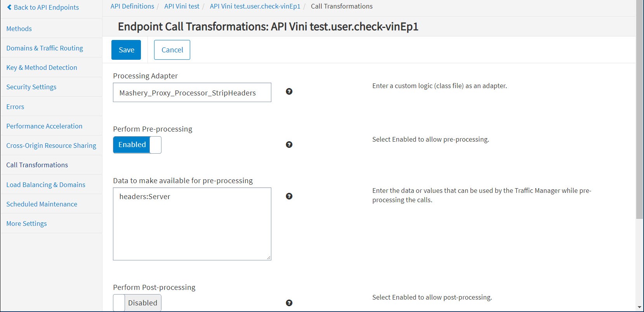The height and width of the screenshot is (312, 644).
Task: Click the Perform Pre-processing help icon
Action: (289, 145)
